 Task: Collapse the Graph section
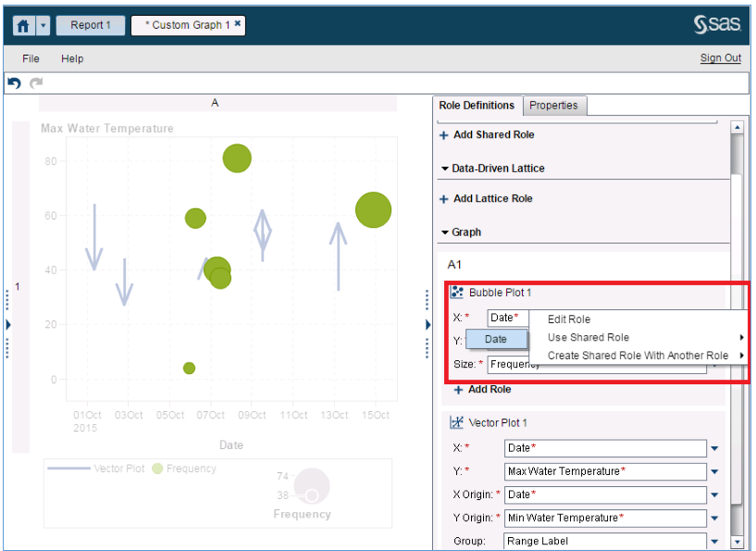click(x=445, y=232)
